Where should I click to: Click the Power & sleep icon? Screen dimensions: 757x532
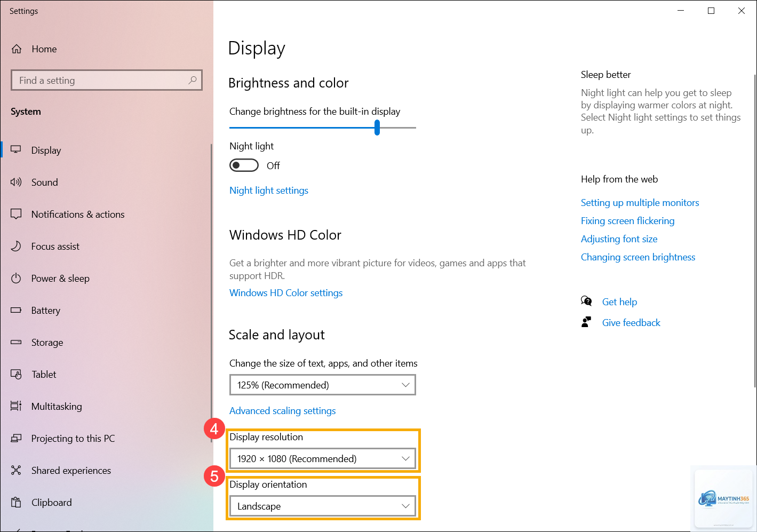point(16,278)
